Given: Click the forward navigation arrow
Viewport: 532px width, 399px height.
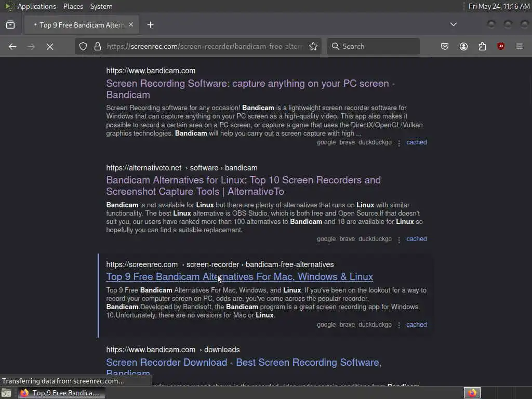Looking at the screenshot, I should coord(31,46).
